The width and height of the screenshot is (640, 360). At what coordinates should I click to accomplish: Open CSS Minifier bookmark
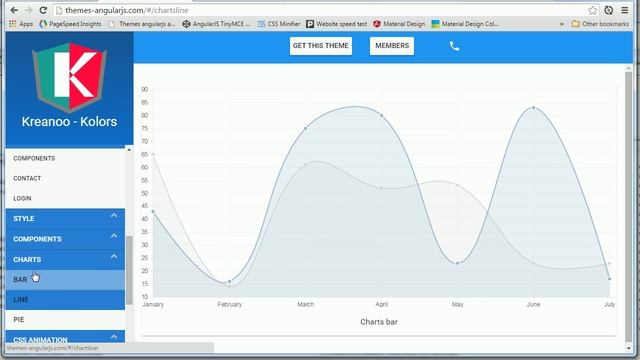click(x=279, y=24)
